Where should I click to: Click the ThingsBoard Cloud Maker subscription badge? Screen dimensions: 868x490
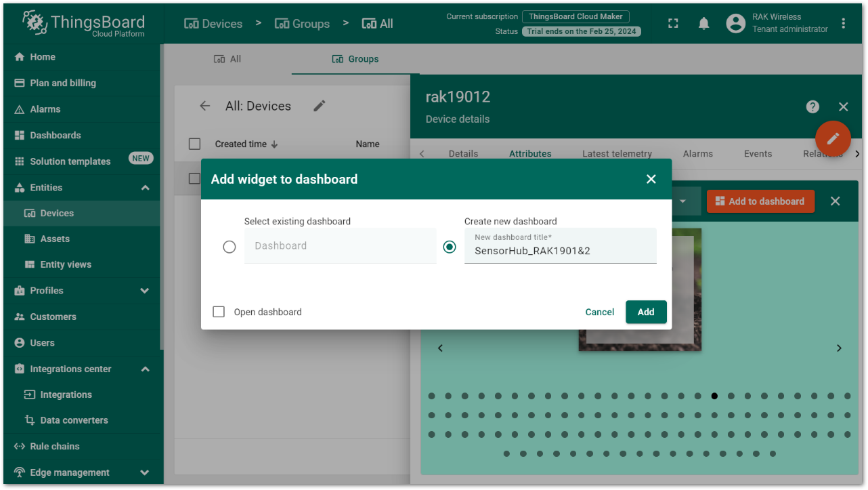tap(576, 16)
